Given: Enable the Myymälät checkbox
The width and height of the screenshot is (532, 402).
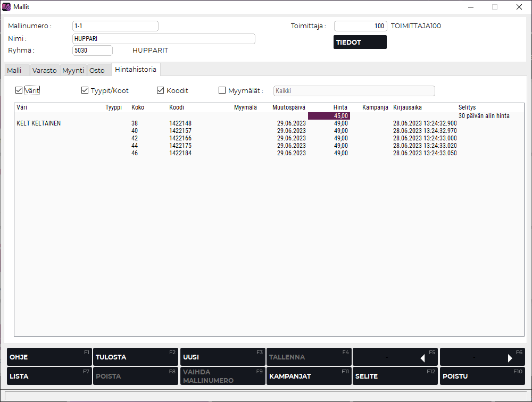Looking at the screenshot, I should pyautogui.click(x=222, y=90).
